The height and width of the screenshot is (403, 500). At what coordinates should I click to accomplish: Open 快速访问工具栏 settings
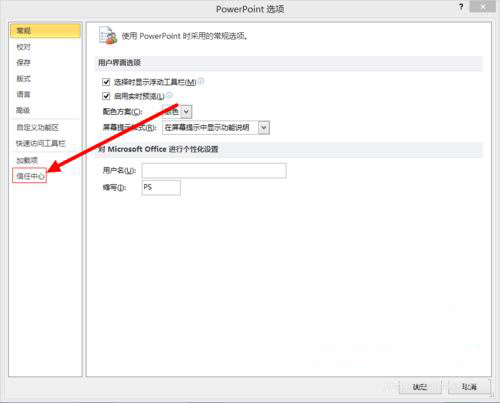(x=41, y=143)
